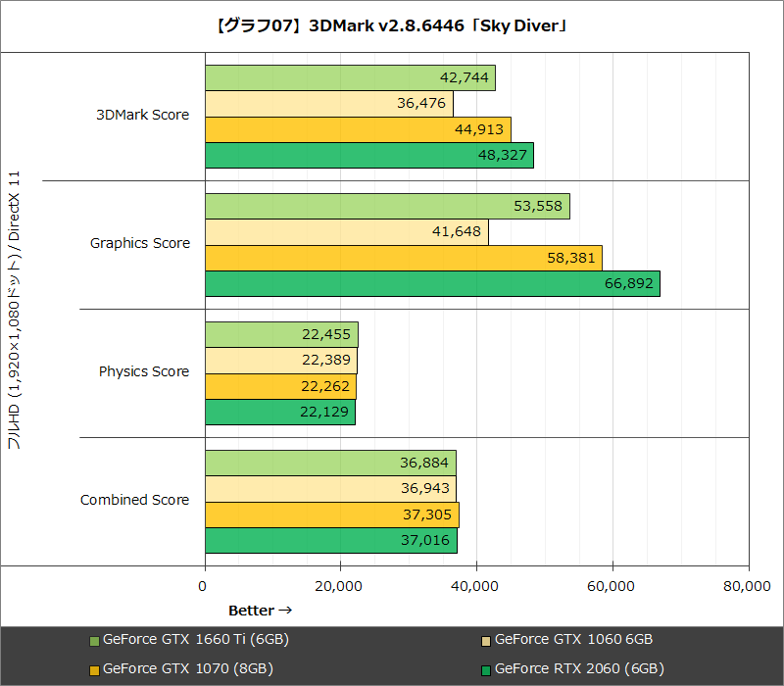Click the bar showing 42,744
Image resolution: width=784 pixels, height=686 pixels.
tap(350, 78)
